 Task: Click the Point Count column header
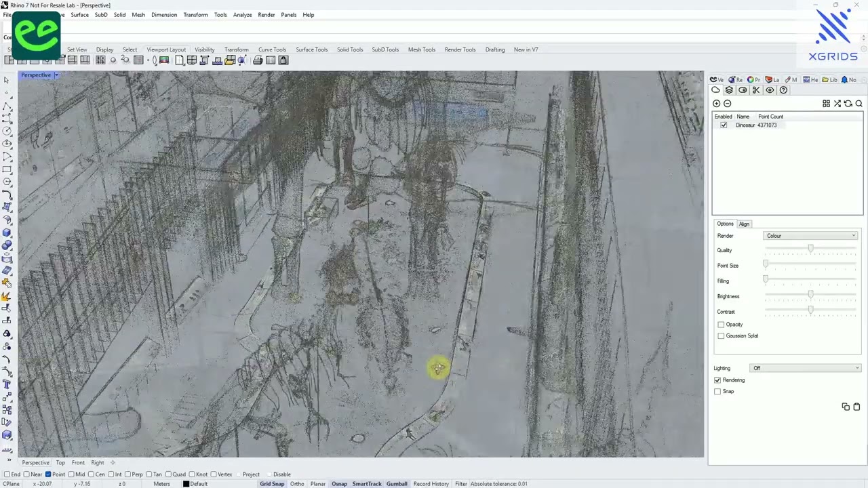pos(770,117)
